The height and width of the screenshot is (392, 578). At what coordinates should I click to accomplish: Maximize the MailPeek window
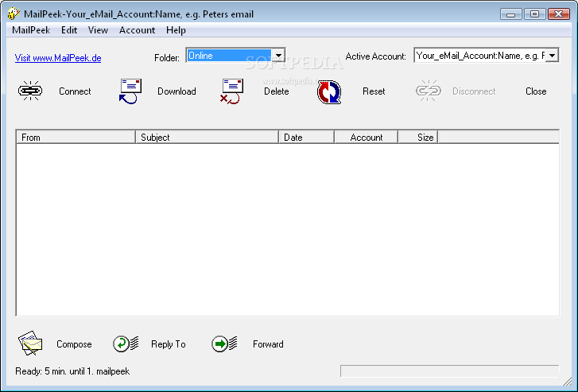coord(534,14)
